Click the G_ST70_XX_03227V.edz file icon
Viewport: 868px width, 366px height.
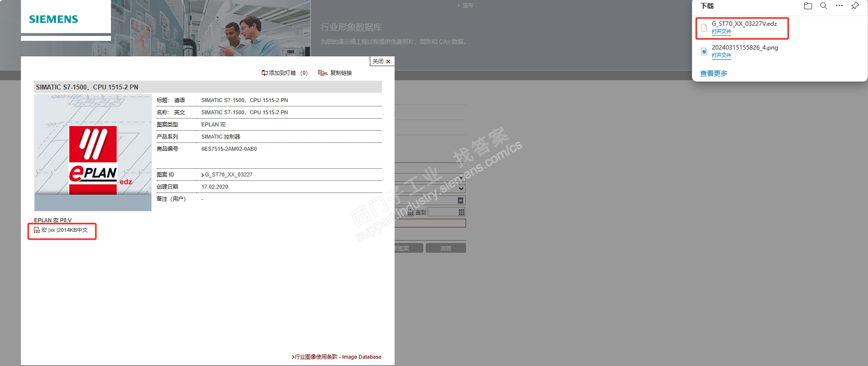[x=704, y=28]
